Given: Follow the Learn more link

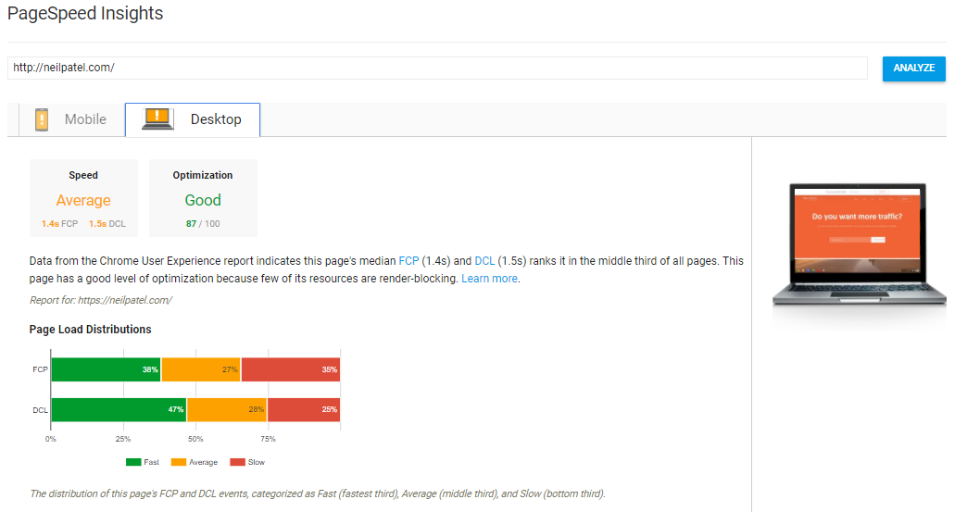Looking at the screenshot, I should [489, 279].
